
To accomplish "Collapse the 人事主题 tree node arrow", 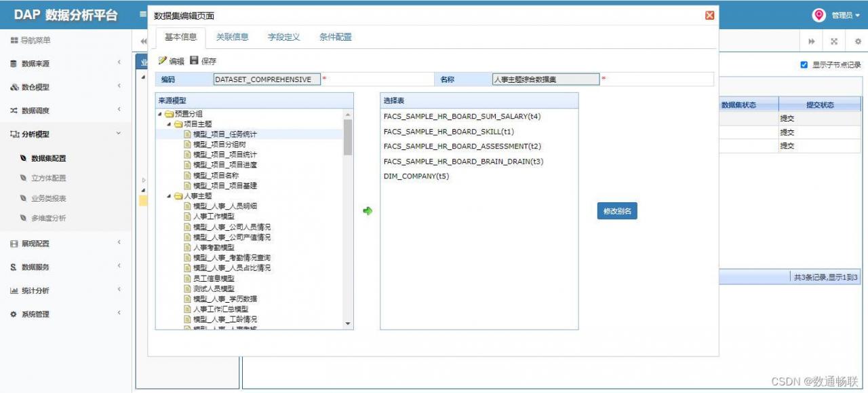I will coord(169,196).
